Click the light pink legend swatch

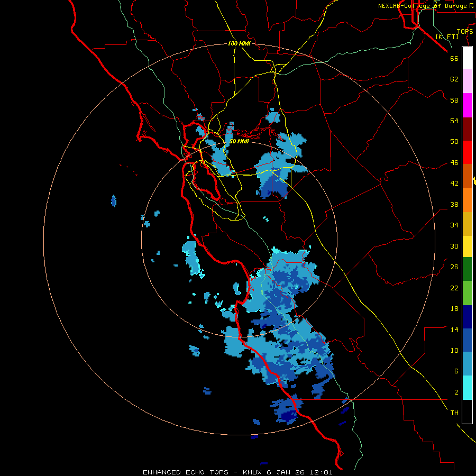point(467,81)
